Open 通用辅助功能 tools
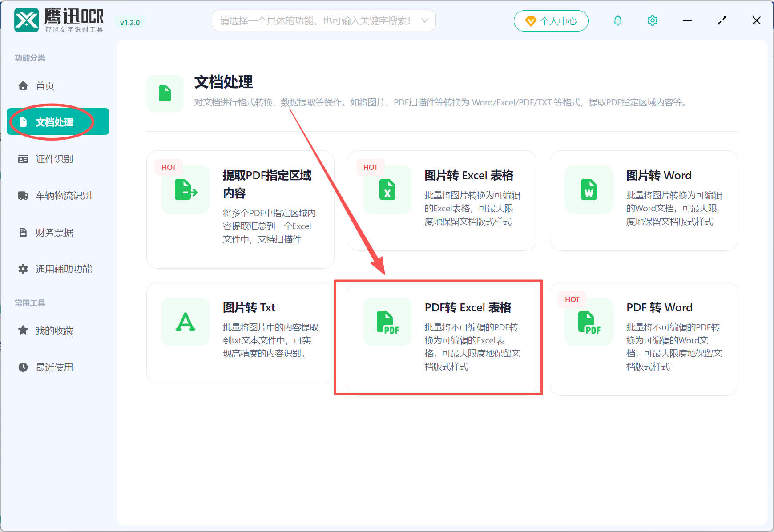 coord(64,269)
